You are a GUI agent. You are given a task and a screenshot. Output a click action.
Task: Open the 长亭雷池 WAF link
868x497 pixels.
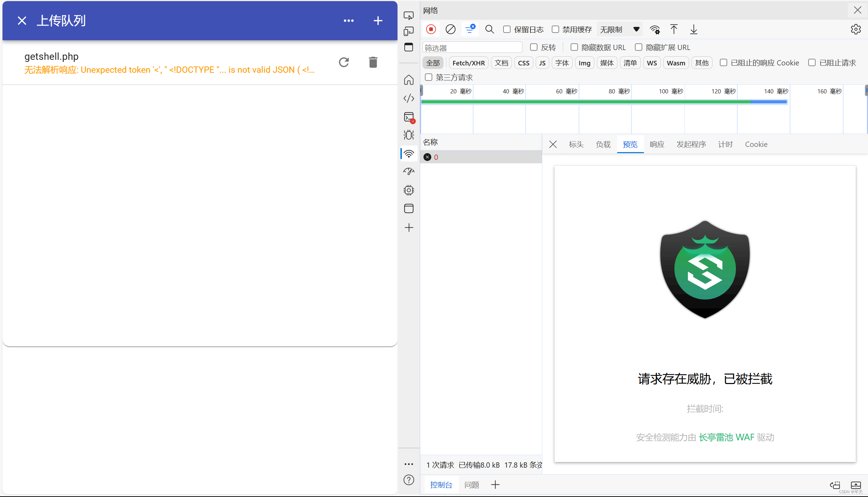(726, 437)
